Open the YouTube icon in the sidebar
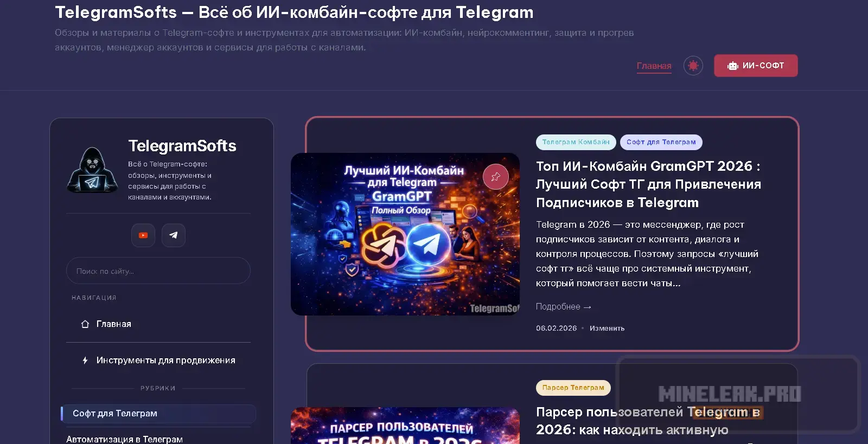 [x=143, y=235]
